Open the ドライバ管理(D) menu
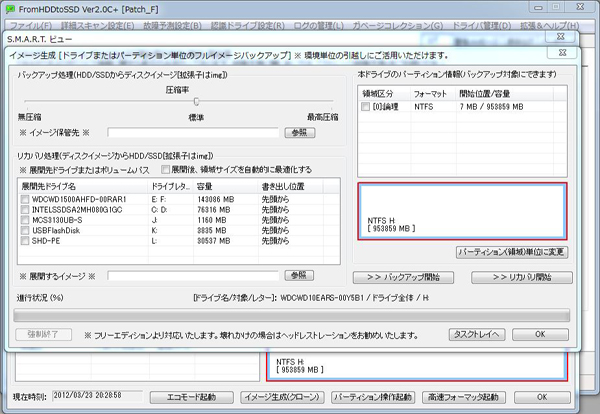The width and height of the screenshot is (600, 414). pyautogui.click(x=482, y=26)
